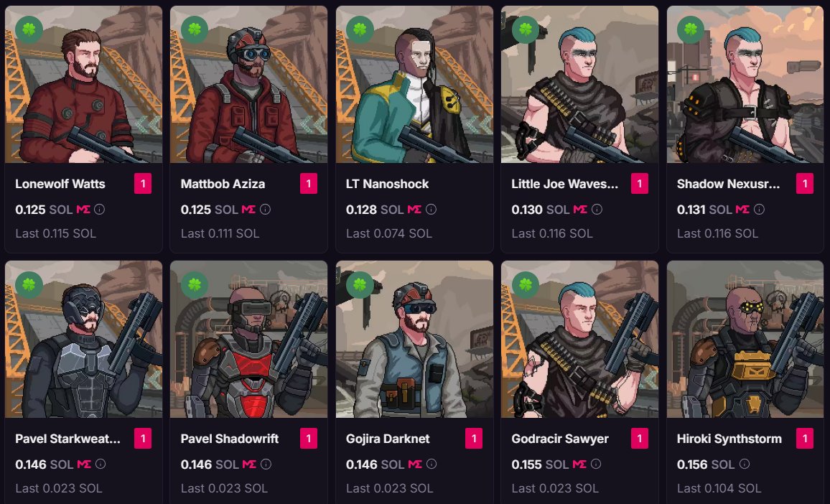Click the pink quantity badge on Shadow Nexusr card
The image size is (830, 504).
pyautogui.click(x=805, y=184)
